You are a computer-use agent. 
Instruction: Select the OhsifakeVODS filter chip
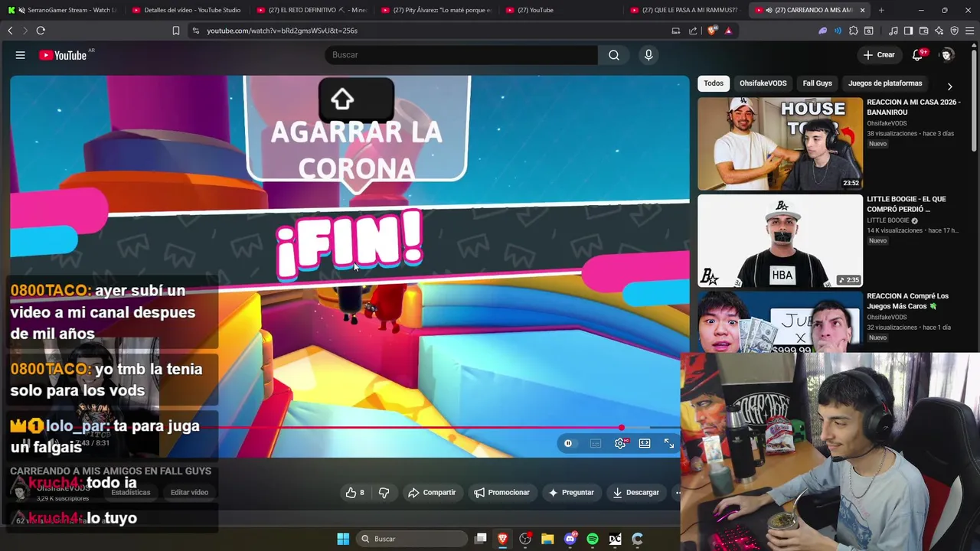pyautogui.click(x=763, y=83)
